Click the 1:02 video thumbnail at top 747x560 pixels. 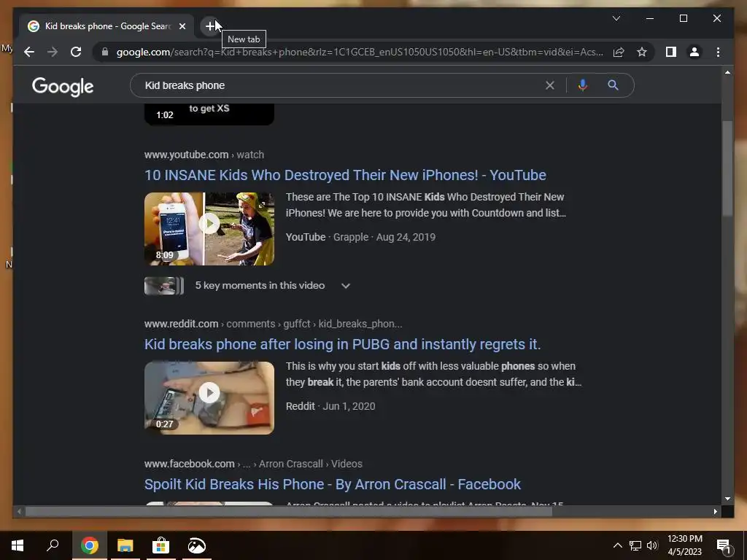pyautogui.click(x=209, y=114)
